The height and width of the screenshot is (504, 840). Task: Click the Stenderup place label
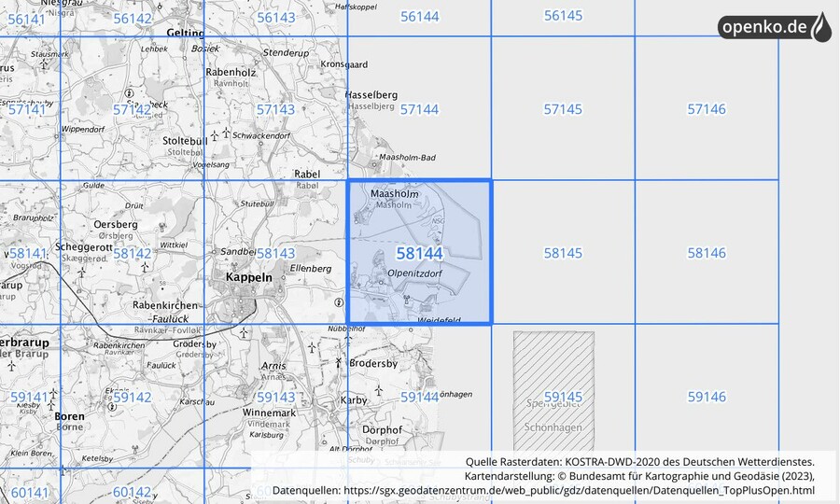coord(286,52)
